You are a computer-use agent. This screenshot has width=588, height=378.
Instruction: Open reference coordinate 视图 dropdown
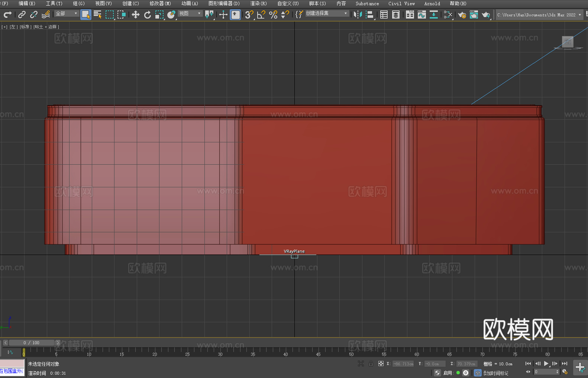[x=190, y=13]
